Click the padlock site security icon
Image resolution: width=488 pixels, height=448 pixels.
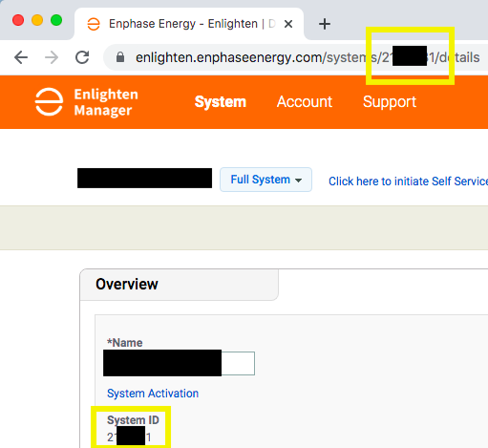(120, 57)
